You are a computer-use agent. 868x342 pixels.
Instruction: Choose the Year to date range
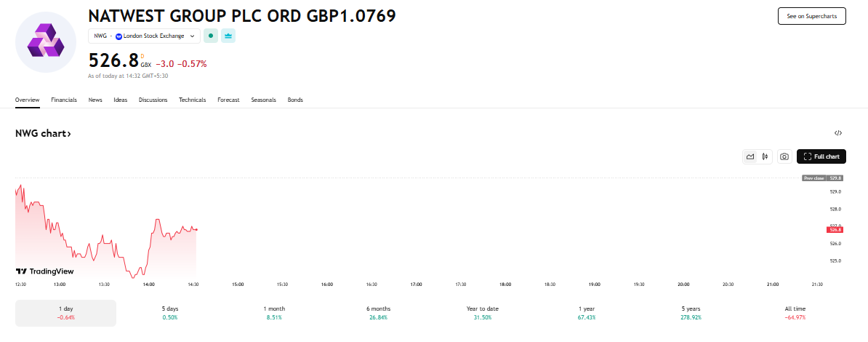[x=482, y=313]
